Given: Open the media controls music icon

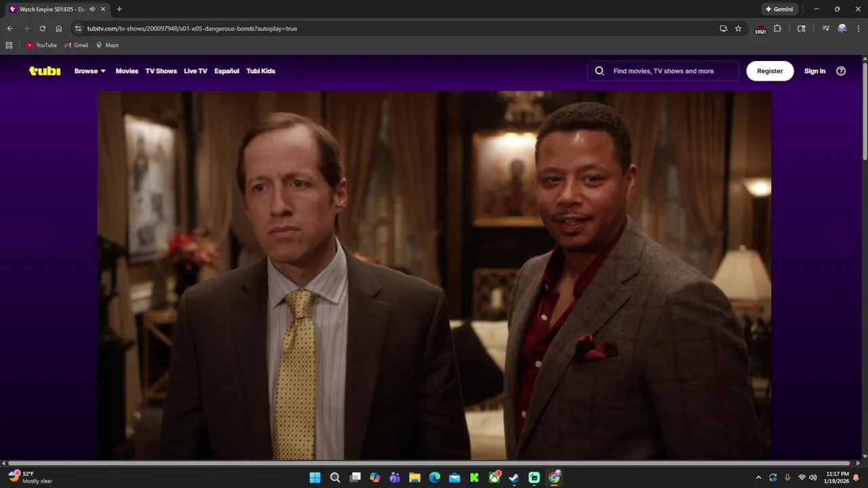Looking at the screenshot, I should pos(826,28).
